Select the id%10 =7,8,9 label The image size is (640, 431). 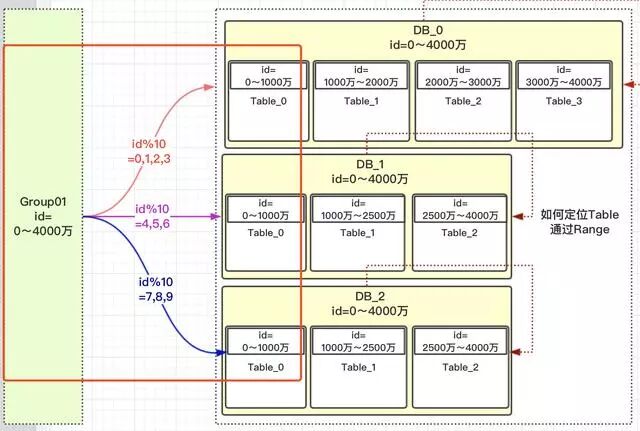pos(156,289)
